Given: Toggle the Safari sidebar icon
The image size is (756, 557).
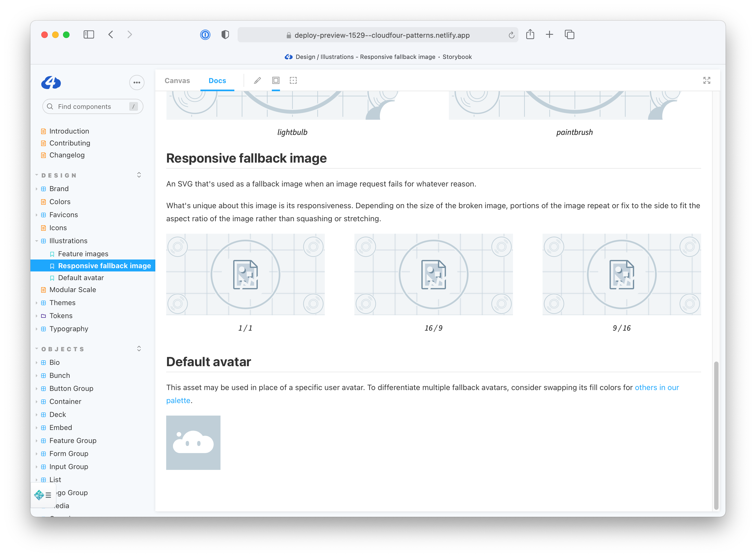Looking at the screenshot, I should (x=89, y=35).
